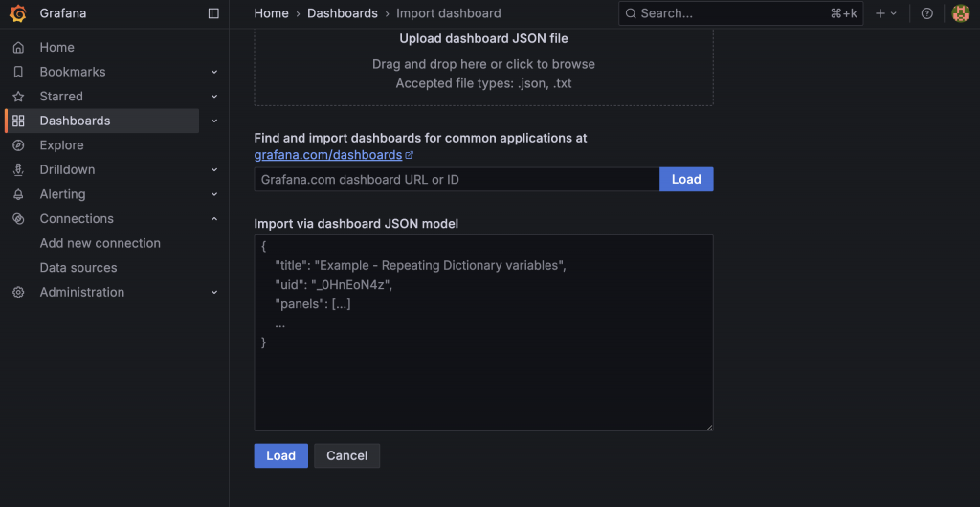Click the Grafana logo icon
This screenshot has height=507, width=980.
pyautogui.click(x=18, y=13)
